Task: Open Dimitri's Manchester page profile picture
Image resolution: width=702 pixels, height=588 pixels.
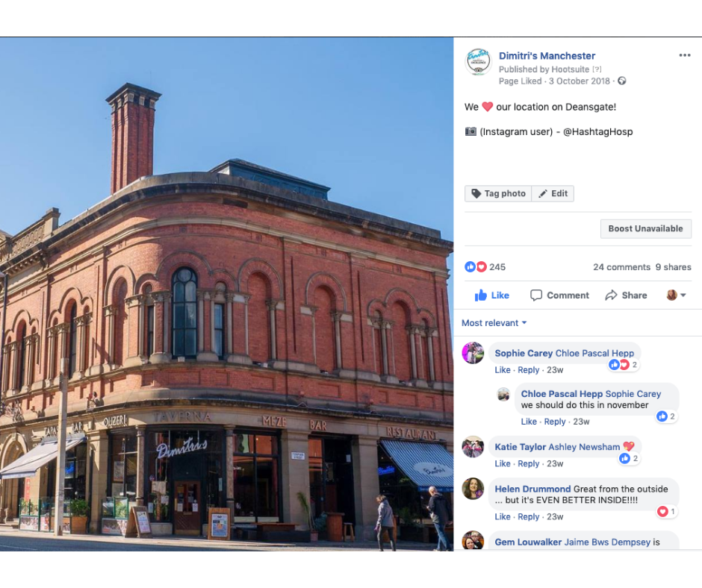Action: [478, 61]
